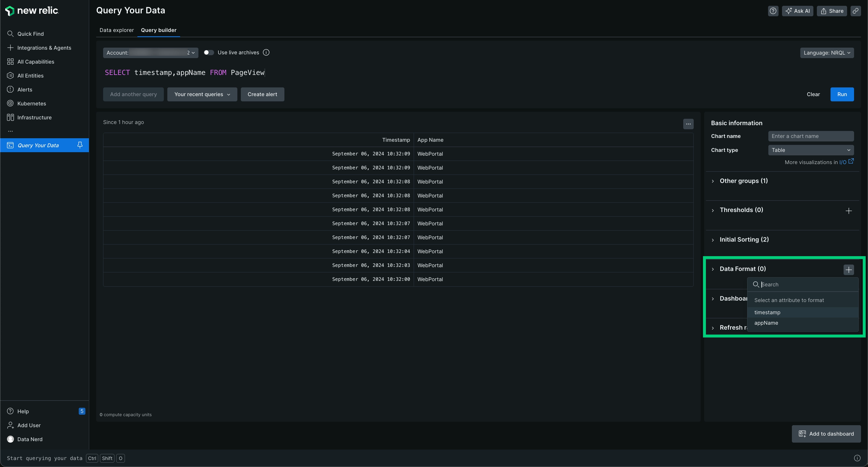Click the help question mark icon
The width and height of the screenshot is (868, 467).
[x=773, y=10]
